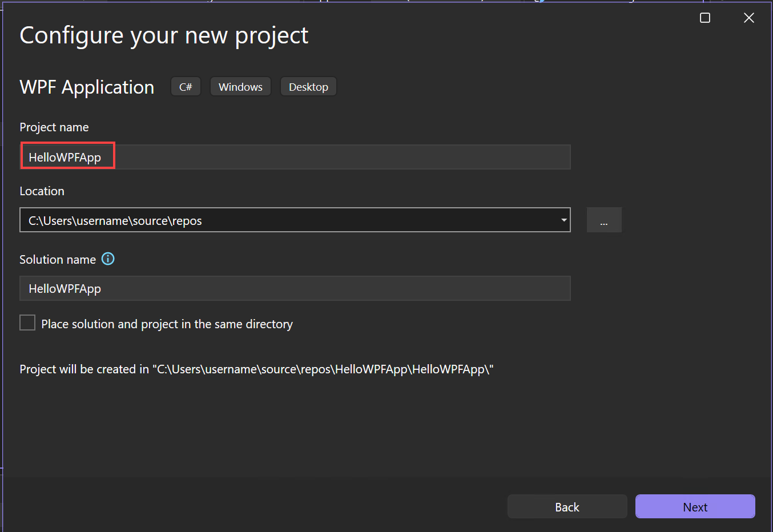Click the Project name label
The height and width of the screenshot is (532, 773).
click(x=54, y=127)
